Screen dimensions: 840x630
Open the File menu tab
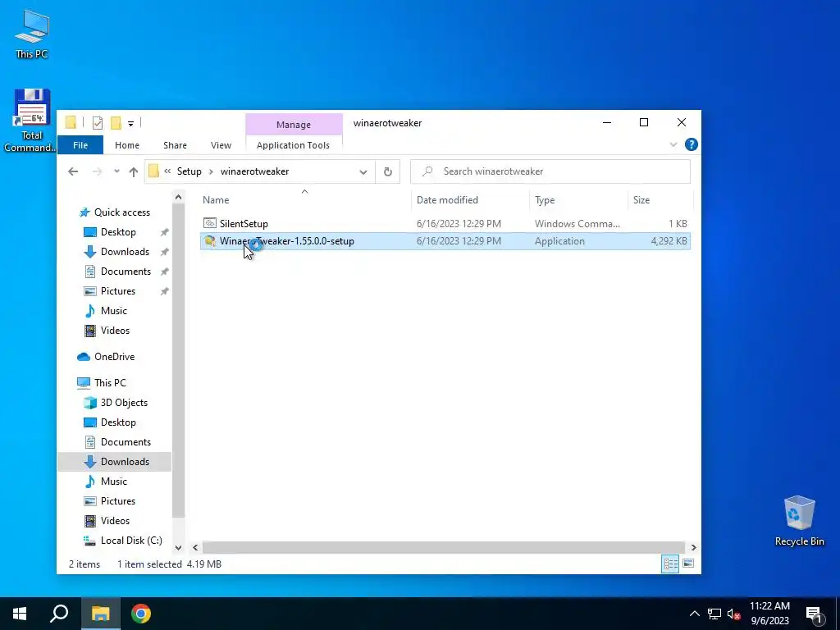point(80,145)
